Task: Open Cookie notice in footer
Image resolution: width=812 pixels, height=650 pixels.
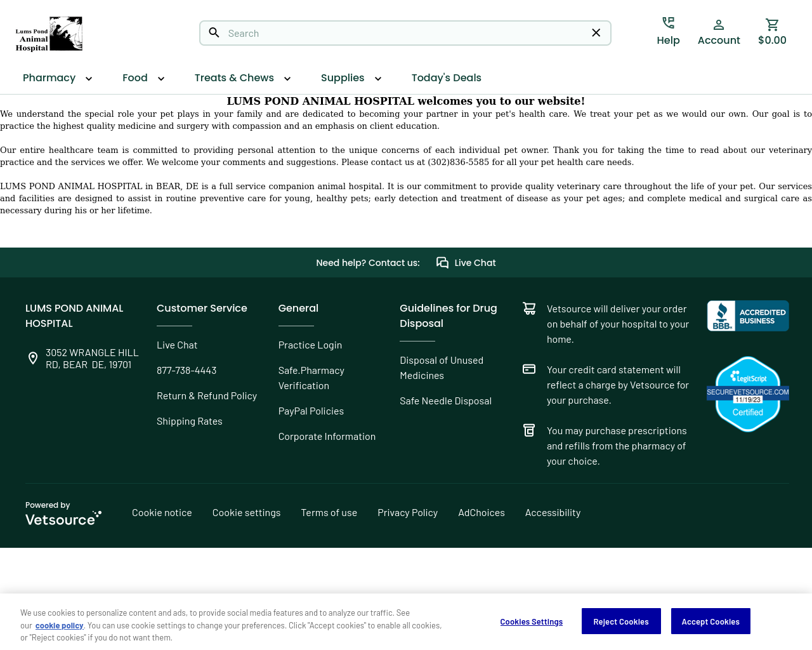Action: pyautogui.click(x=162, y=512)
